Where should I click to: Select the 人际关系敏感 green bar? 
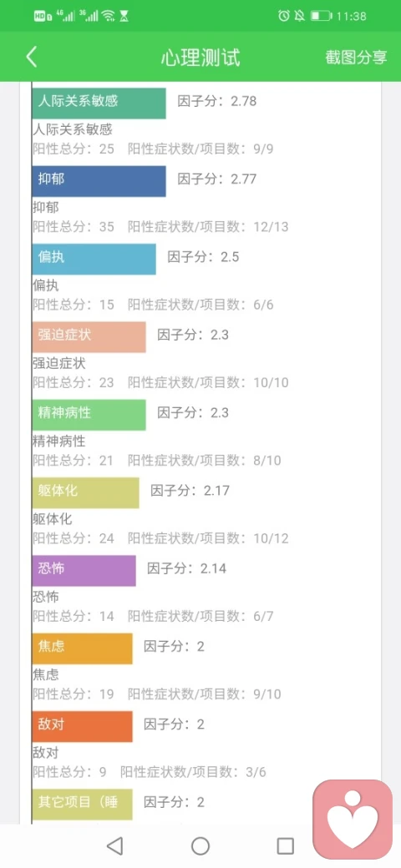[99, 103]
